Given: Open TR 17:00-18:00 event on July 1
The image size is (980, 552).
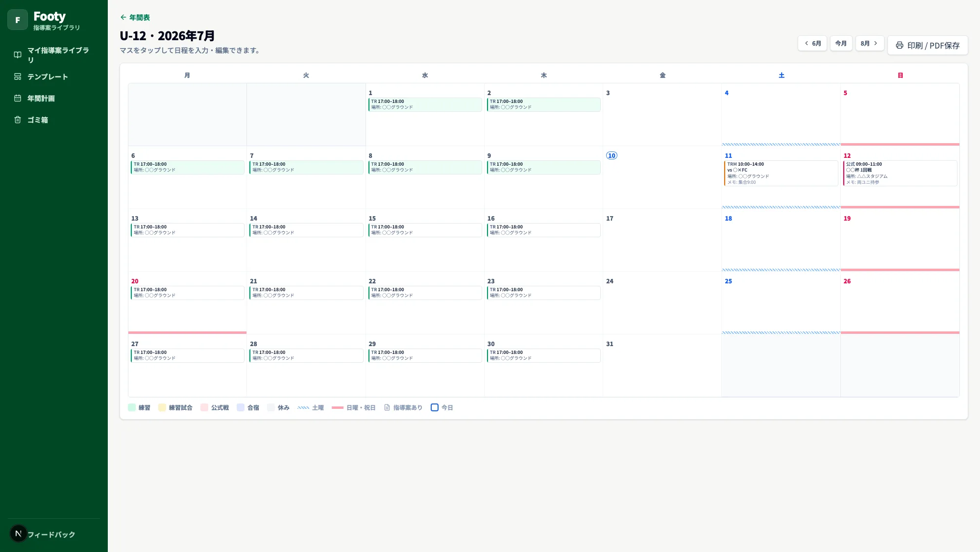Looking at the screenshot, I should click(x=425, y=104).
